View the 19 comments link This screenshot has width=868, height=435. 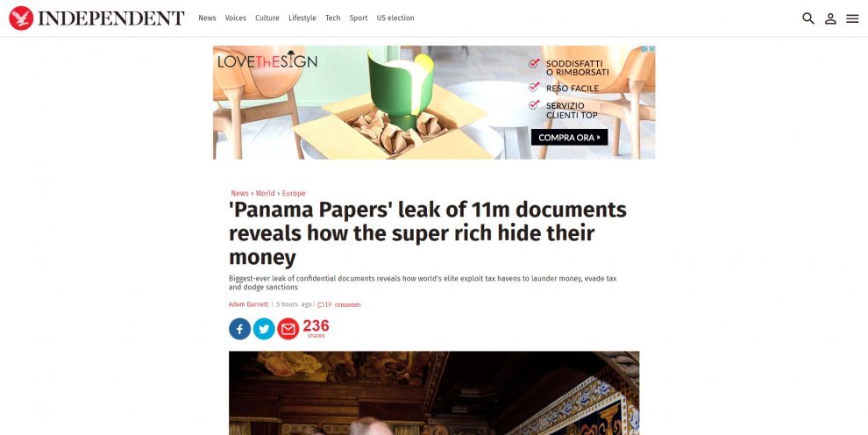(x=339, y=304)
